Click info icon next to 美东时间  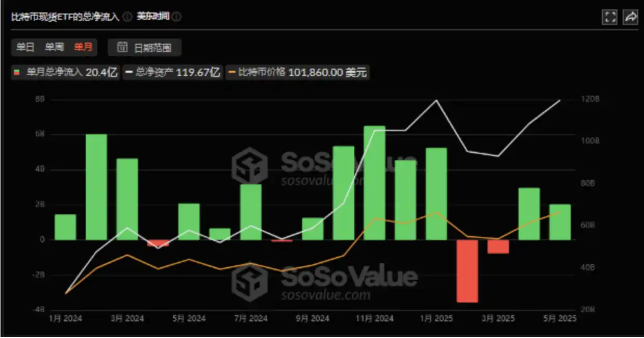click(177, 17)
